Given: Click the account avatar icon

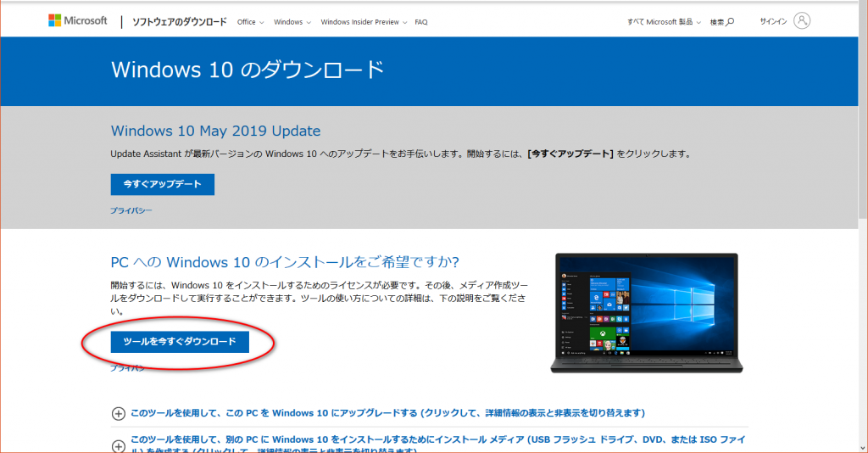Looking at the screenshot, I should (803, 21).
